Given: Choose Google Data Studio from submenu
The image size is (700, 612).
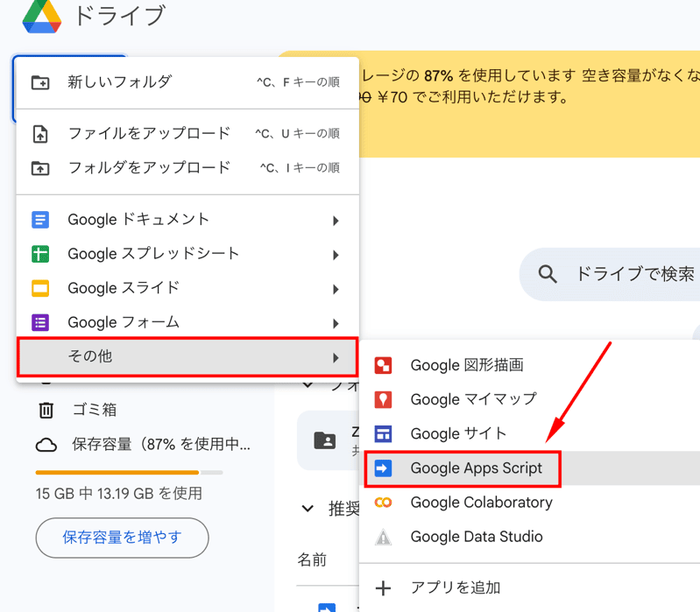Looking at the screenshot, I should (531, 537).
